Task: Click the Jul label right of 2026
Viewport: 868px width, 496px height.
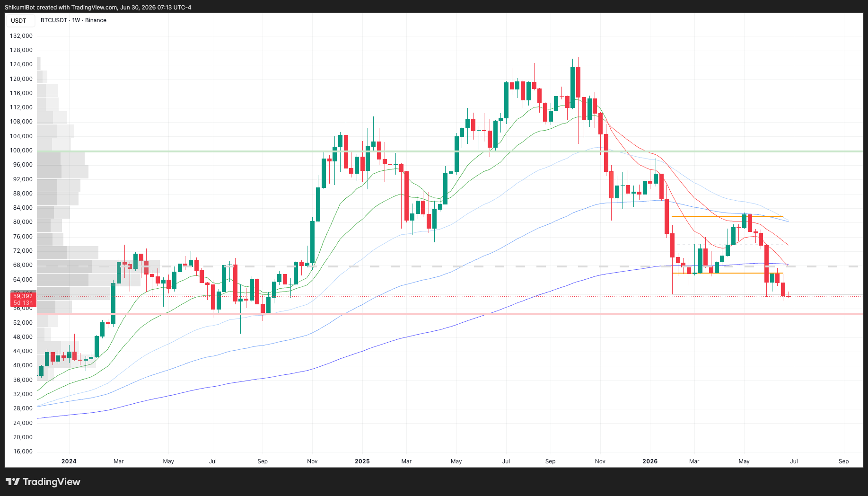Action: click(x=794, y=461)
